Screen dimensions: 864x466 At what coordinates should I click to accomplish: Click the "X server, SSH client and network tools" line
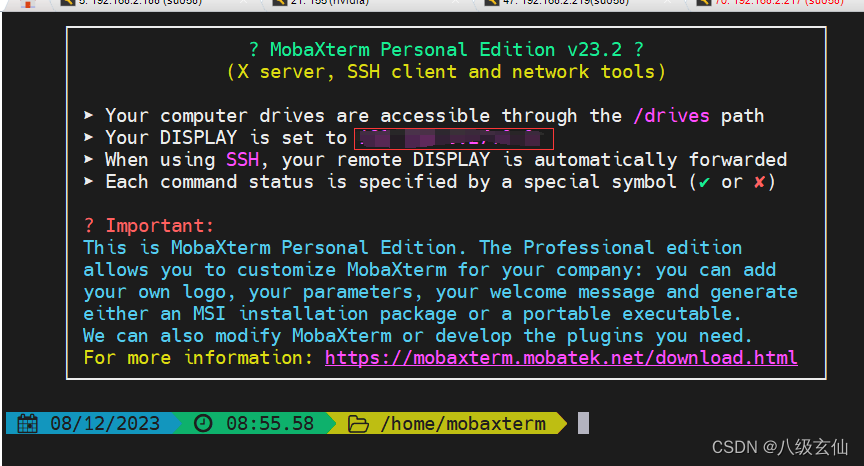point(446,72)
